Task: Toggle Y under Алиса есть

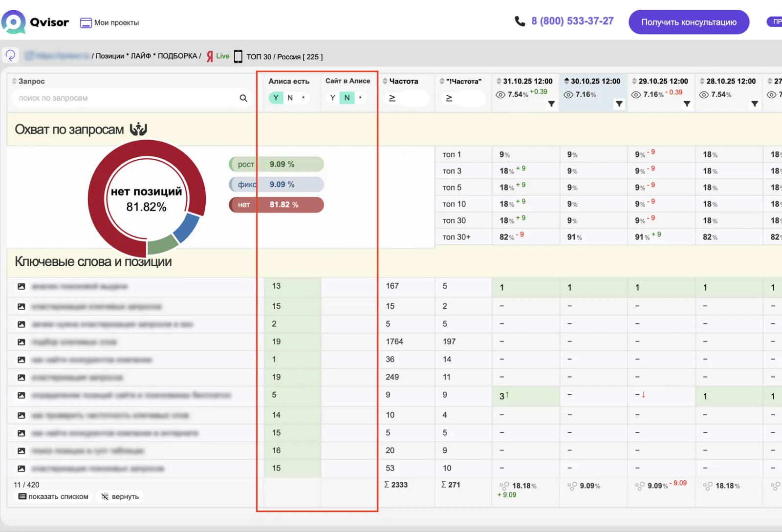Action: tap(276, 98)
